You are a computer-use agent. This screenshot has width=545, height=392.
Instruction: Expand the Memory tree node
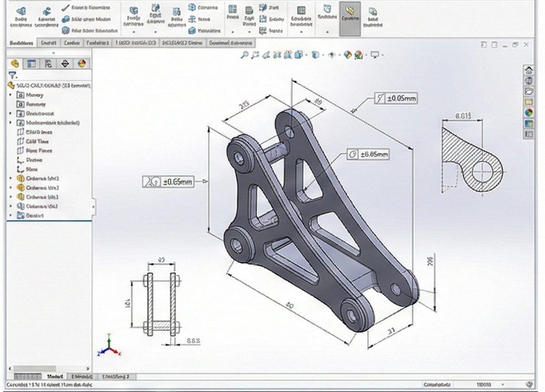click(x=11, y=94)
